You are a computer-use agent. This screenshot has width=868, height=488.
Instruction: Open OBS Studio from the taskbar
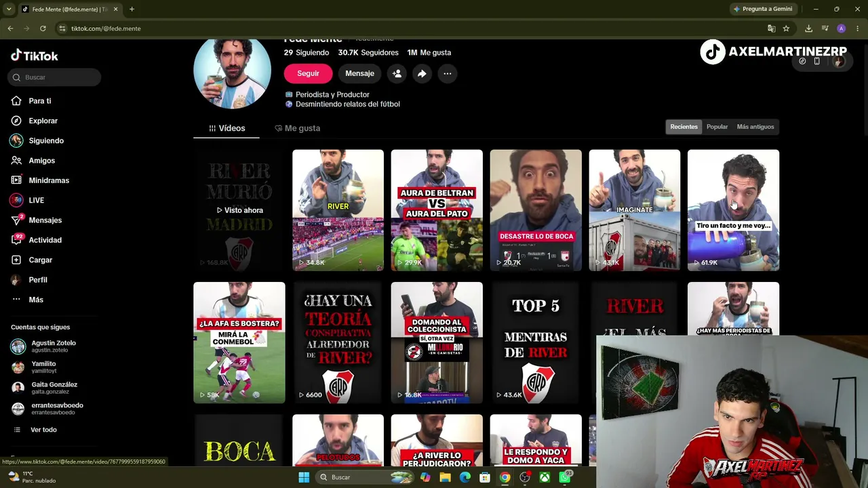click(525, 477)
